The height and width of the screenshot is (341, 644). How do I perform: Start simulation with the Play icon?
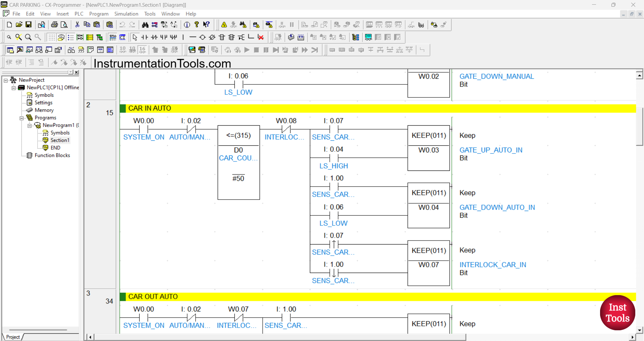point(247,50)
